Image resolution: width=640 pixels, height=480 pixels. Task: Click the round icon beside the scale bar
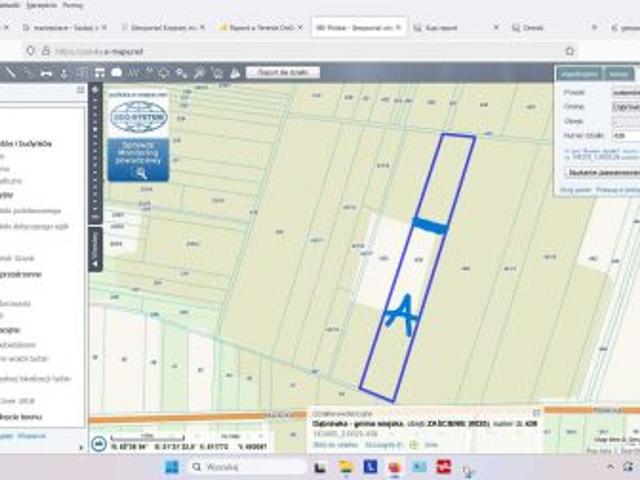click(x=98, y=443)
